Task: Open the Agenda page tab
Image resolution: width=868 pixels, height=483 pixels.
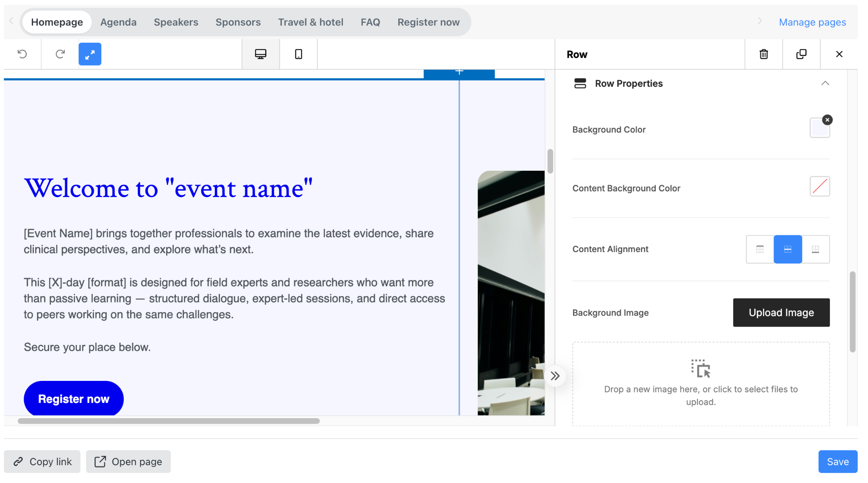Action: pos(118,22)
